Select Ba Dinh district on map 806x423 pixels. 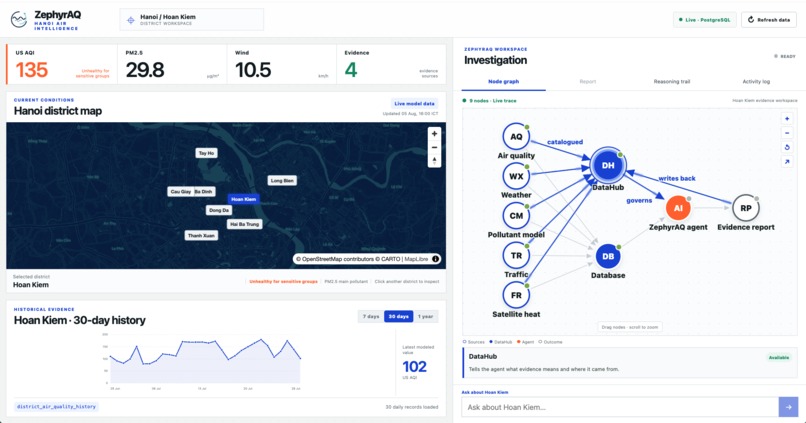[x=204, y=192]
